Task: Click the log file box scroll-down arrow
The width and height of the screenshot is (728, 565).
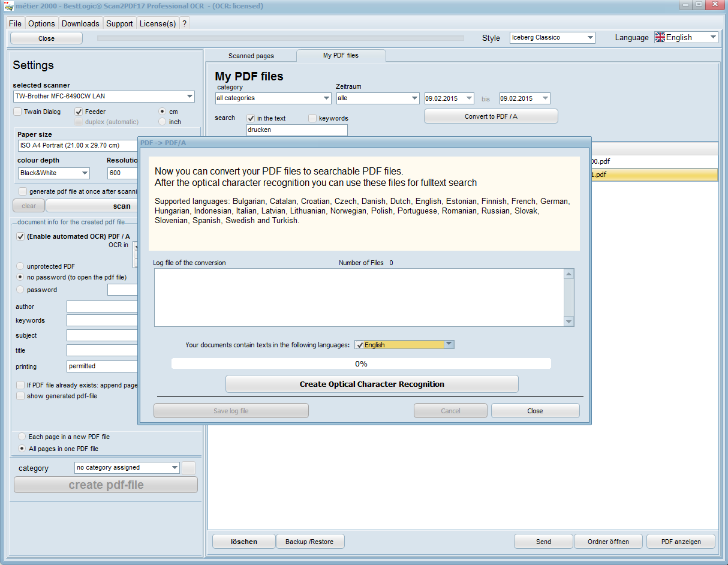Action: [569, 321]
